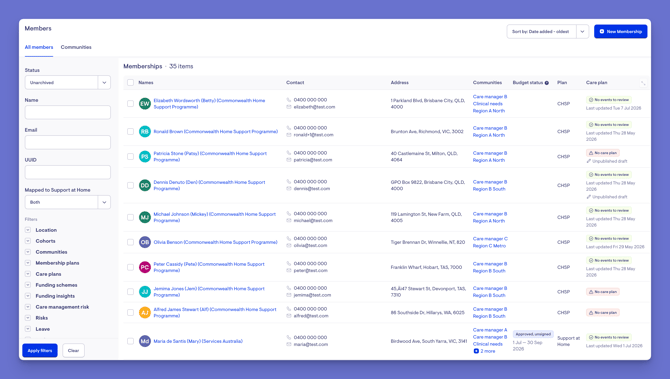The width and height of the screenshot is (670, 379).
Task: Click the JJ avatar for Jemima Jones
Action: coord(145,292)
